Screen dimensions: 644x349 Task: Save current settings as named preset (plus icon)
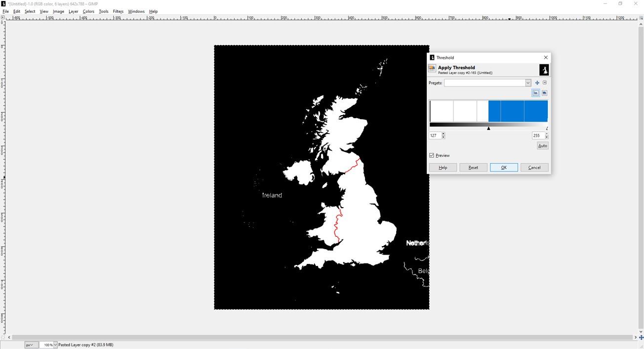[537, 83]
